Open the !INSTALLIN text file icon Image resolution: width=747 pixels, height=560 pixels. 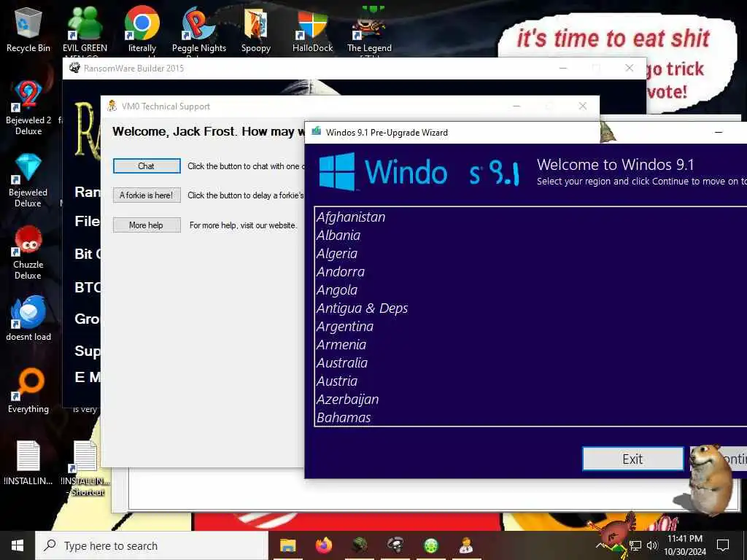pyautogui.click(x=28, y=463)
